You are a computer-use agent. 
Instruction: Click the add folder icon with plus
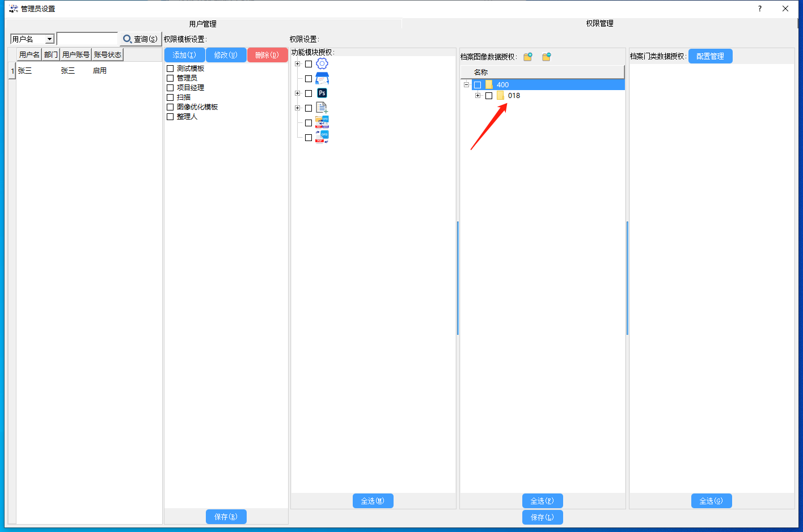[528, 57]
